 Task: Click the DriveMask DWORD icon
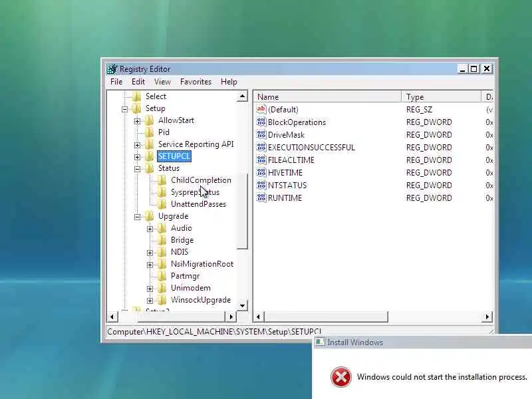[x=261, y=134]
